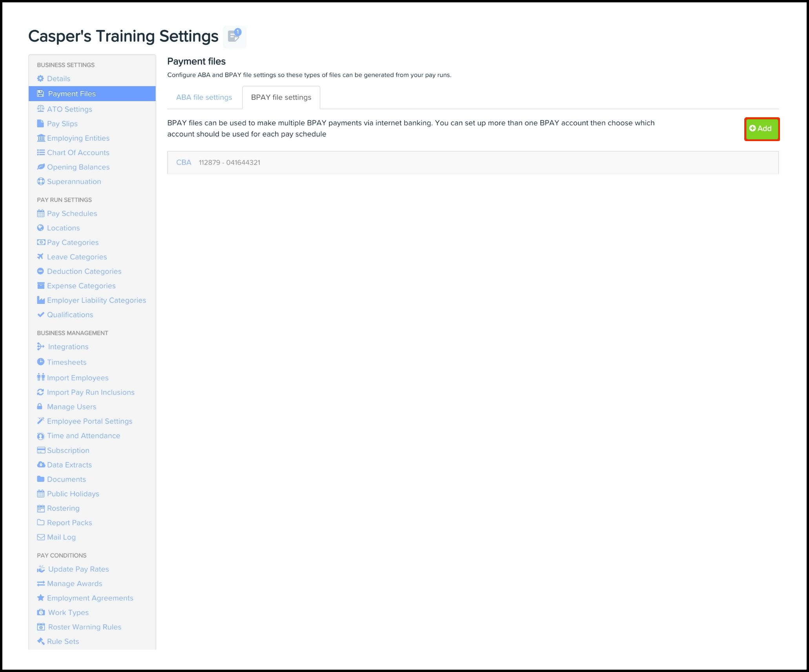Click the globe icon beside Locations

(40, 228)
